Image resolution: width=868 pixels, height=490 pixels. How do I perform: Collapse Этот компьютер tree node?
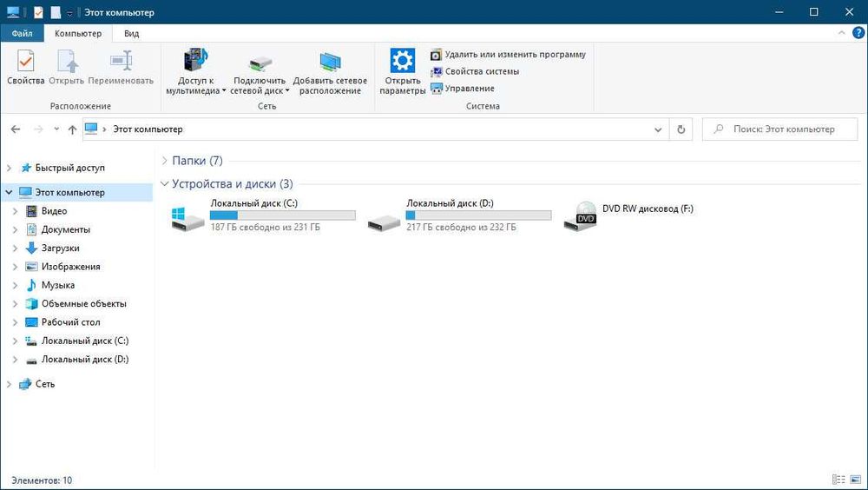tap(9, 192)
